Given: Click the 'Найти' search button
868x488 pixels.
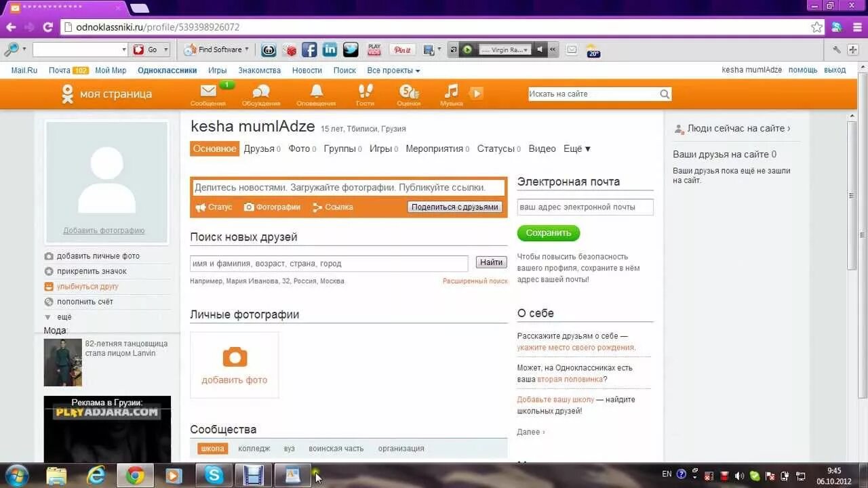Looking at the screenshot, I should 491,262.
